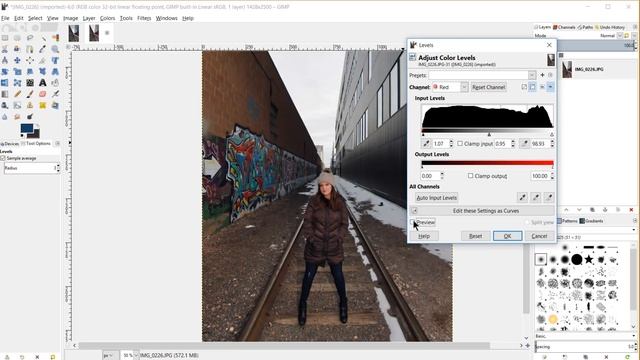Viewport: 640px width, 360px height.
Task: Delete layer with red X icon
Action: (631, 210)
